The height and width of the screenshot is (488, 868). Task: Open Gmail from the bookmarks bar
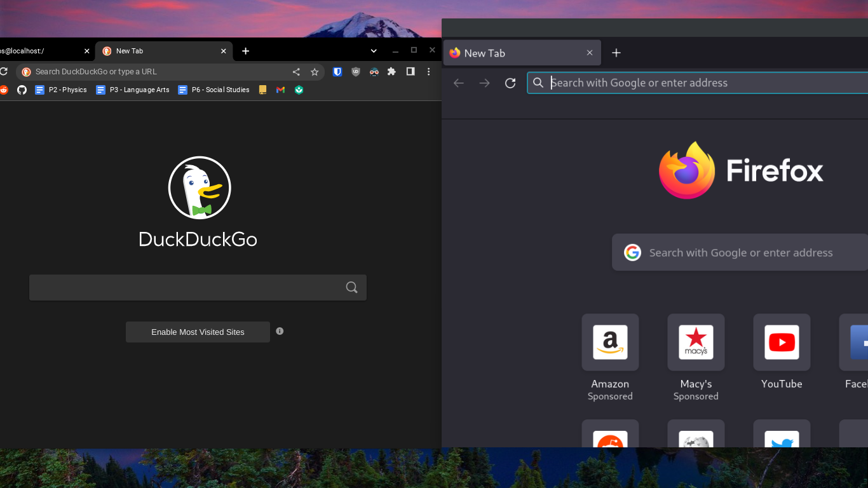click(x=280, y=90)
